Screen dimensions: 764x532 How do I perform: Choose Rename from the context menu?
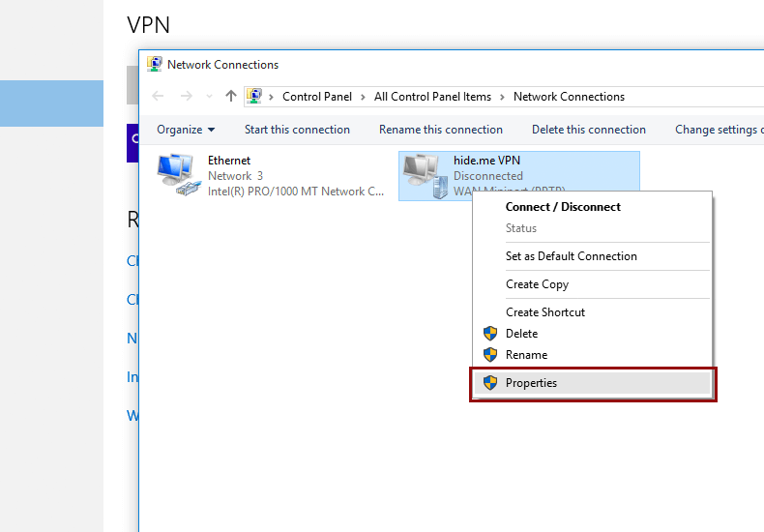point(527,355)
